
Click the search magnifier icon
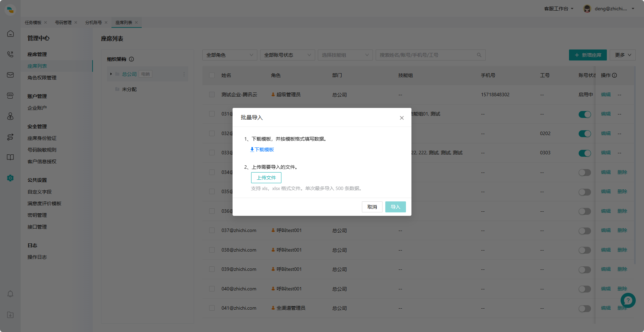point(479,55)
